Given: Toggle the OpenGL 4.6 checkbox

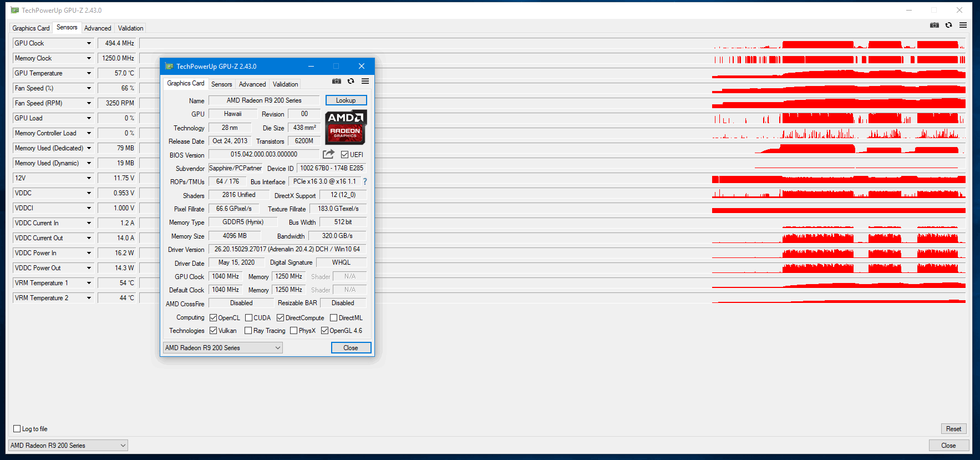Looking at the screenshot, I should tap(324, 331).
